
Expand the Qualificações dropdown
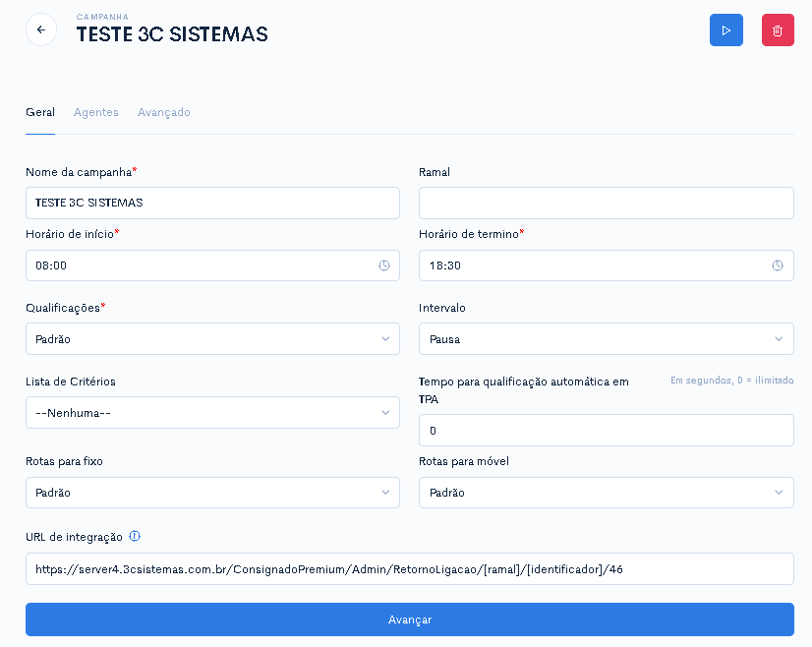pyautogui.click(x=212, y=339)
